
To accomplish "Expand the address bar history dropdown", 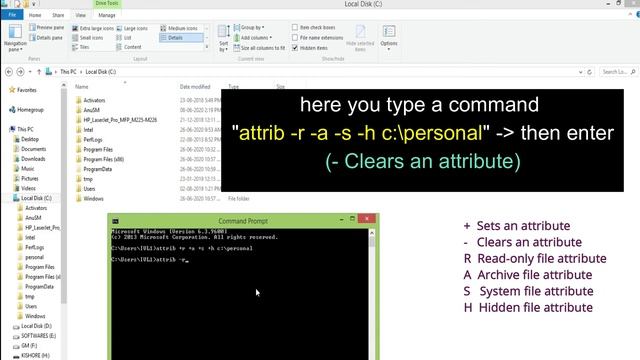I will pos(580,72).
